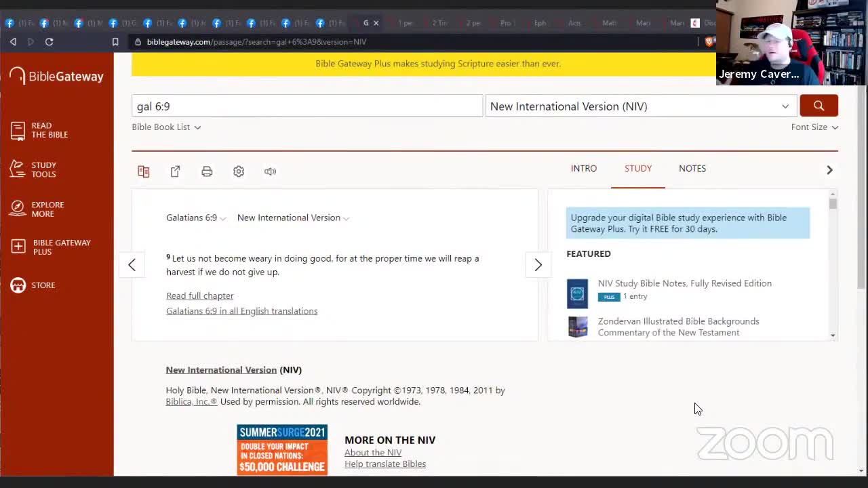868x488 pixels.
Task: Click the 'Help translate Bibles' link
Action: point(385,464)
